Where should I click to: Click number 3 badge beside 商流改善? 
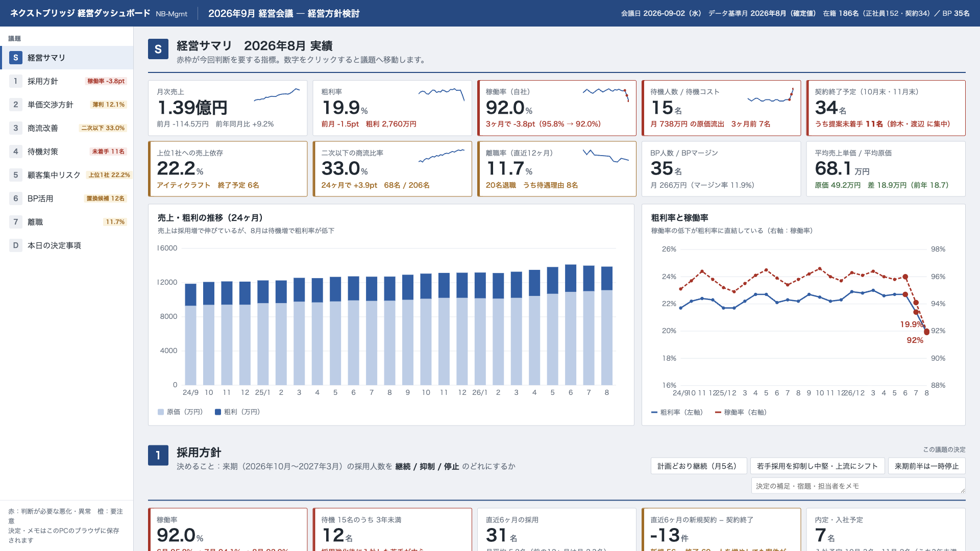16,128
